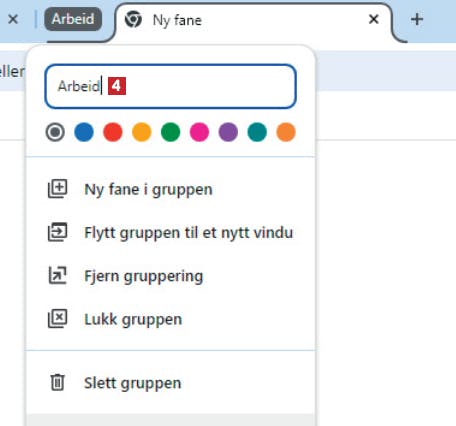Click the Arbeid tab group chip
The image size is (456, 426).
(x=73, y=19)
